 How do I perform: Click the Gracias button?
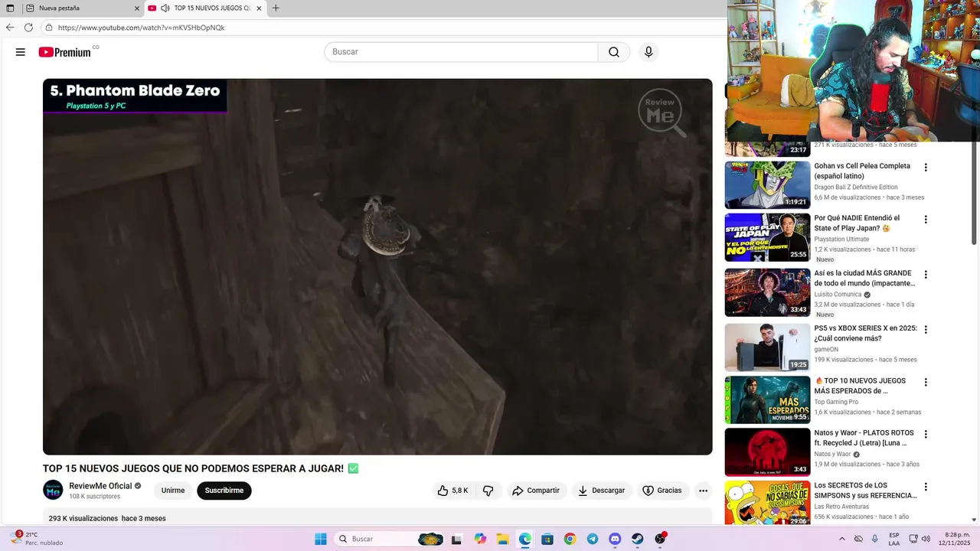pos(662,491)
